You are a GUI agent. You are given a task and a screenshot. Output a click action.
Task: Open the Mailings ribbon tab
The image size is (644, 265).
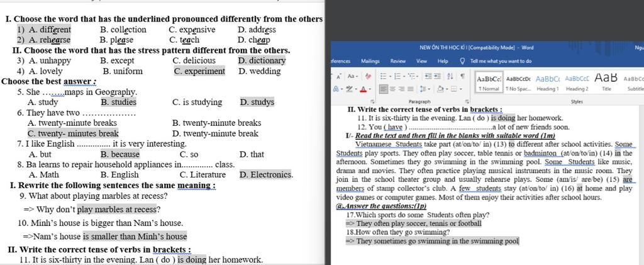(370, 61)
